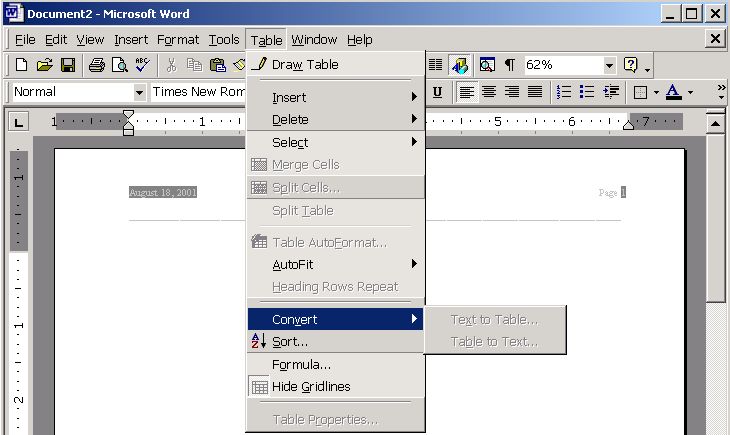Click the Font Color button
The height and width of the screenshot is (435, 730).
(x=673, y=92)
